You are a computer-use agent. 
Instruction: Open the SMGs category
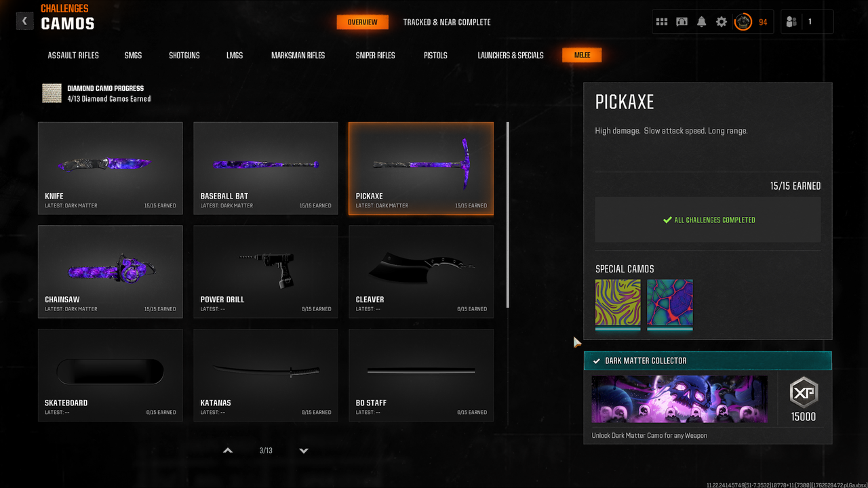134,56
